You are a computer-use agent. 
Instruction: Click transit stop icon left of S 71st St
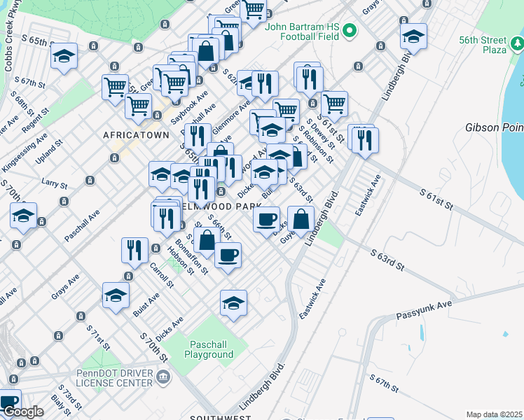click(x=81, y=316)
